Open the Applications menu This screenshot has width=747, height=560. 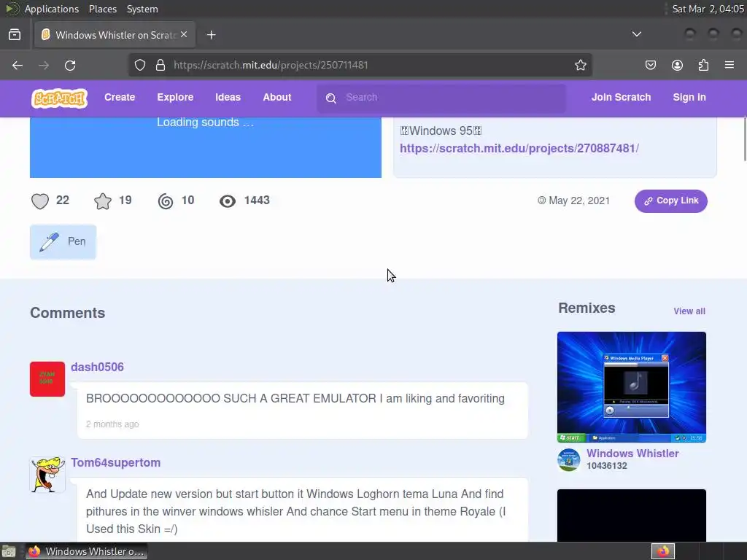[x=52, y=9]
